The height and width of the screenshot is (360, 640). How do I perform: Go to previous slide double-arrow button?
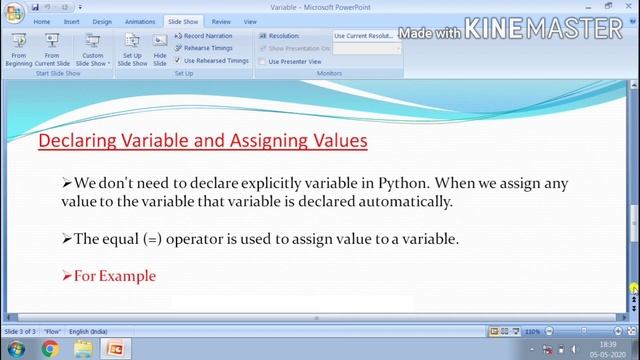(x=634, y=300)
